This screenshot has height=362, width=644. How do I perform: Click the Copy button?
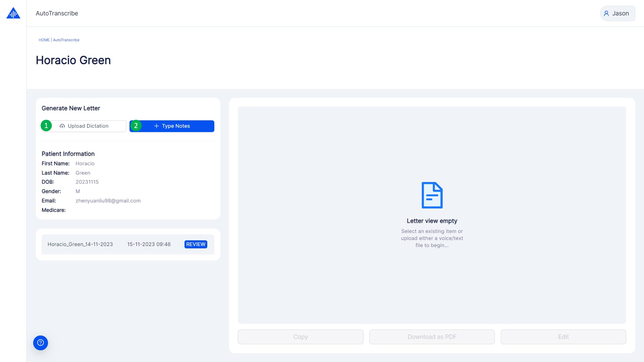tap(300, 337)
